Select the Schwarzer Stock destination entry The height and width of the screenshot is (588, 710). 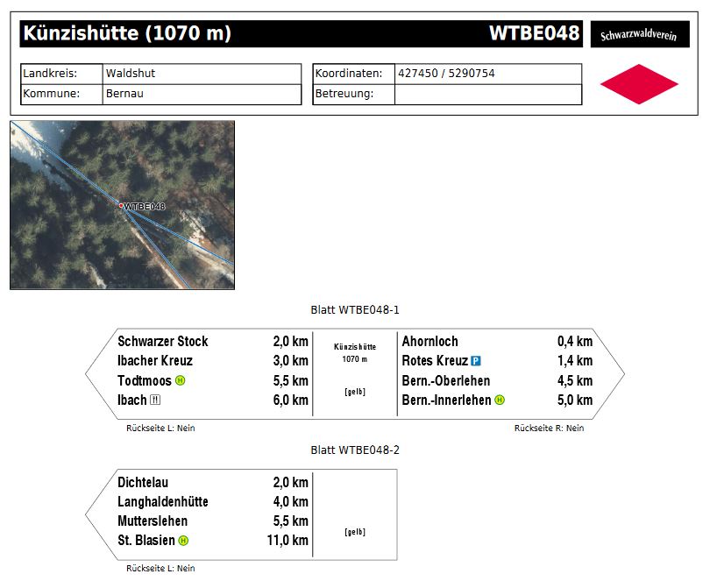point(163,342)
